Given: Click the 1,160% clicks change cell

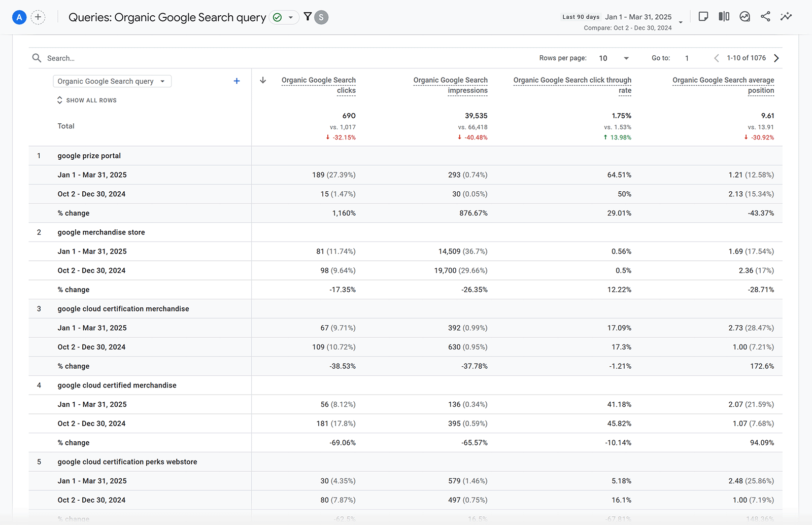Looking at the screenshot, I should [x=344, y=213].
